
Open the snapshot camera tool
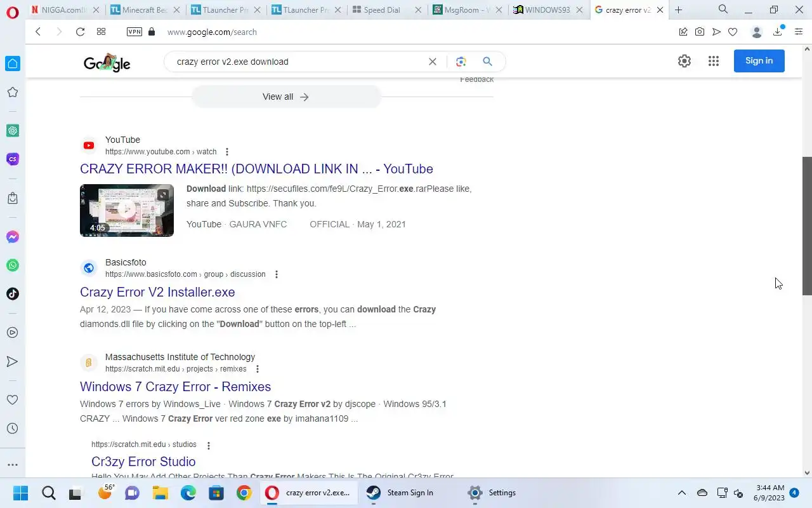[x=699, y=32]
